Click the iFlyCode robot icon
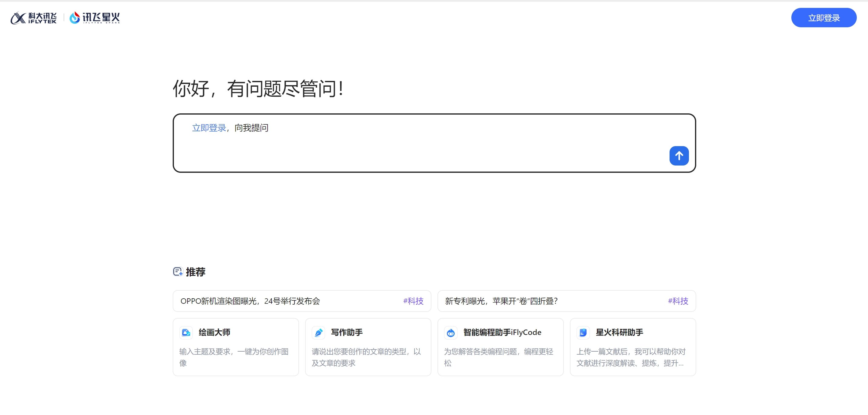Viewport: 868px width, 415px height. (x=451, y=333)
